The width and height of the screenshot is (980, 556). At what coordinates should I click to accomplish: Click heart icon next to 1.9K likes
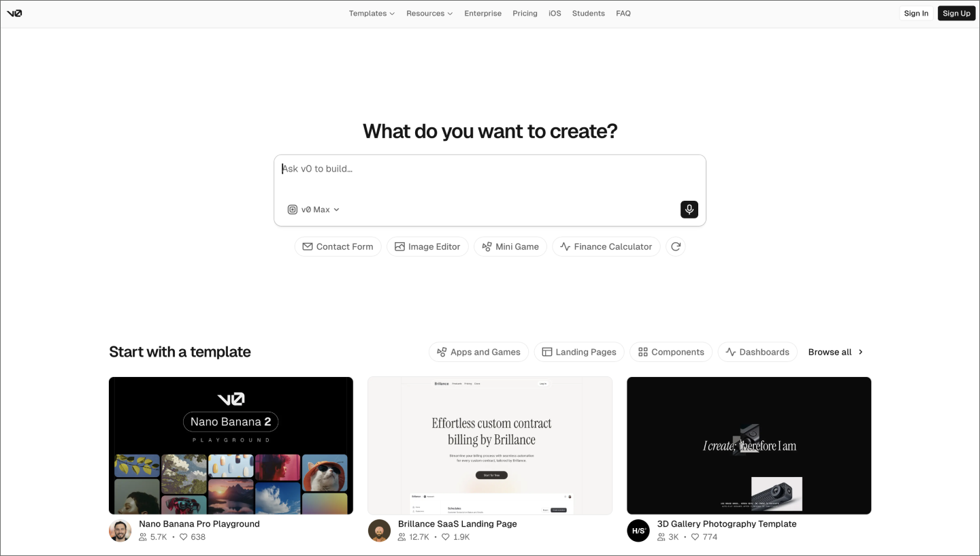pyautogui.click(x=446, y=537)
